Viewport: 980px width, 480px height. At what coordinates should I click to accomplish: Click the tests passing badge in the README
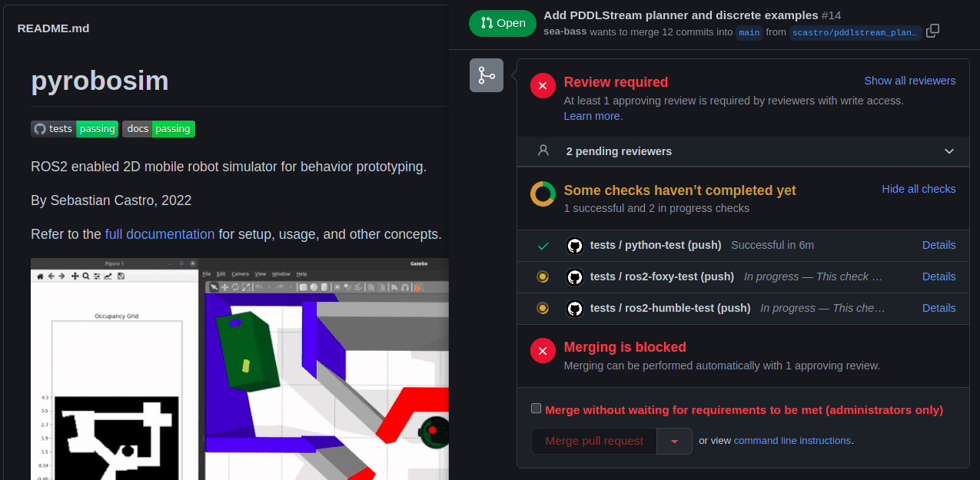tap(75, 129)
